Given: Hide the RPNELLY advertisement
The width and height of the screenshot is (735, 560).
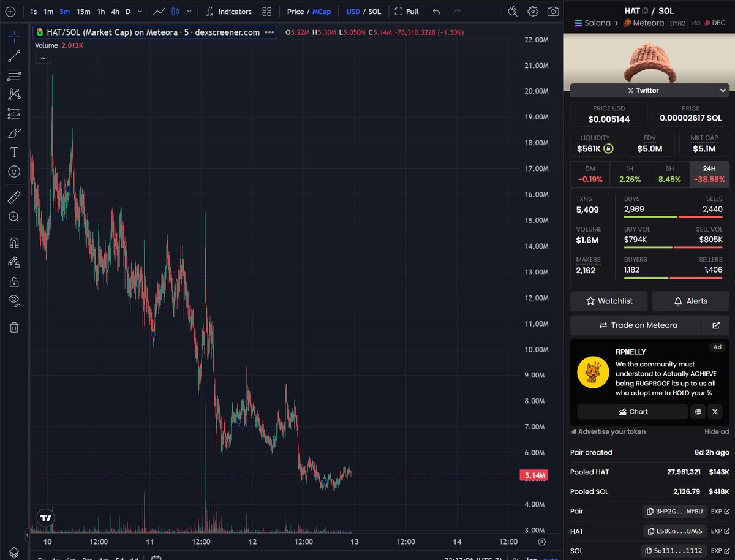Looking at the screenshot, I should pyautogui.click(x=717, y=432).
